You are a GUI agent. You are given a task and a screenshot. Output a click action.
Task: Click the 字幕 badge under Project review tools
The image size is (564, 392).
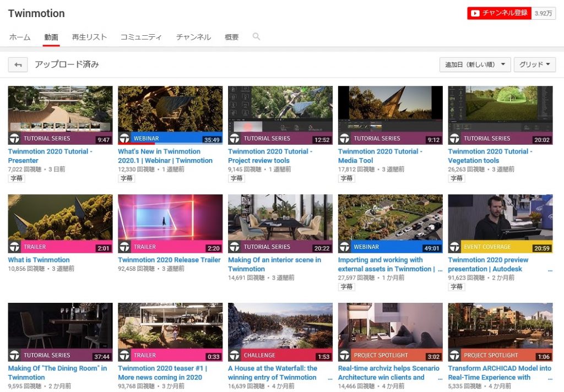coord(237,178)
